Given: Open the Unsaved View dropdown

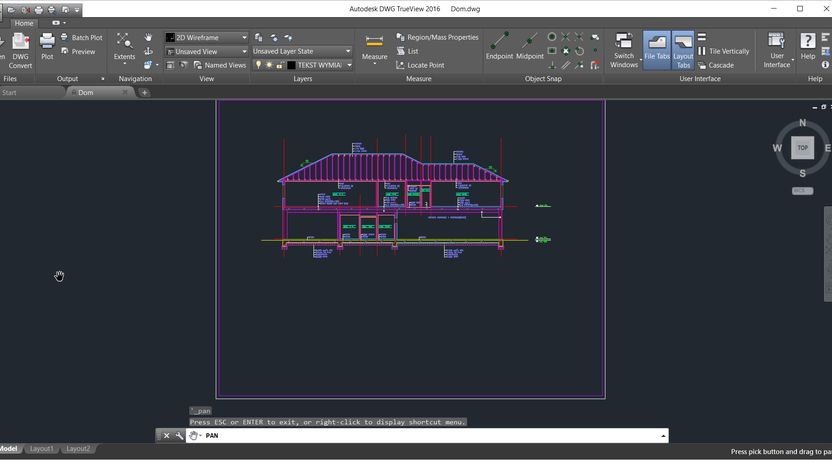Looking at the screenshot, I should point(207,51).
